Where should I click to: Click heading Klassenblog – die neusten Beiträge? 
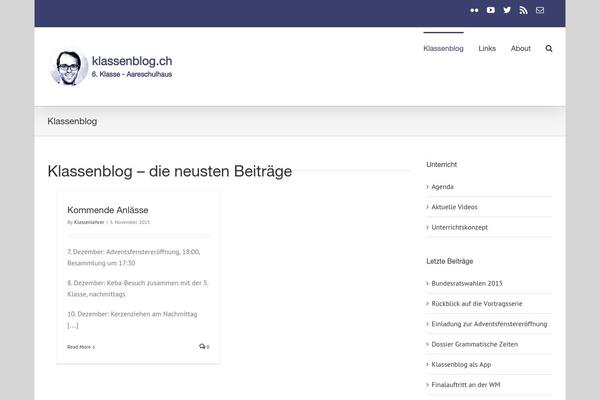(170, 171)
